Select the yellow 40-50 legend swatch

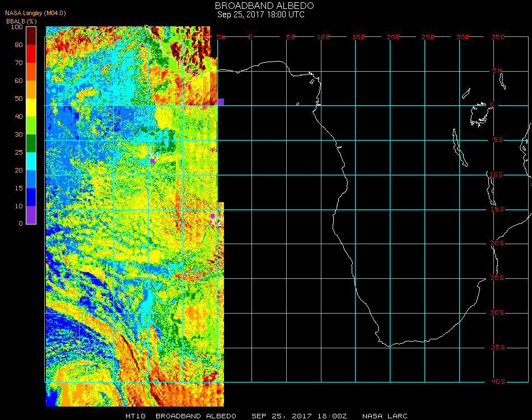pyautogui.click(x=31, y=108)
